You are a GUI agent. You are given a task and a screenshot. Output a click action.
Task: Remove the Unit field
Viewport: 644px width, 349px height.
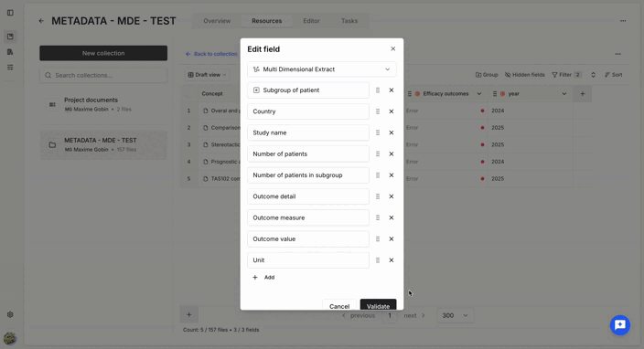392,260
